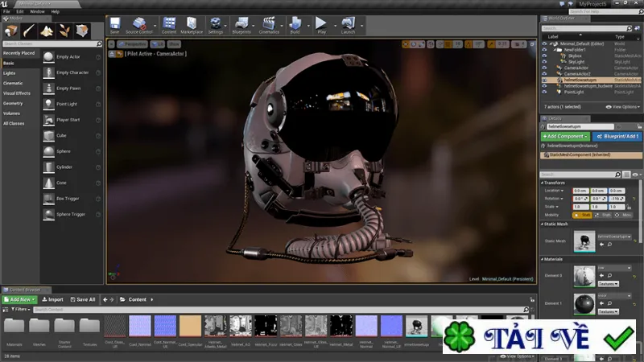Select the Cord_Specular texture thumbnail
The image size is (644, 362).
point(190,327)
